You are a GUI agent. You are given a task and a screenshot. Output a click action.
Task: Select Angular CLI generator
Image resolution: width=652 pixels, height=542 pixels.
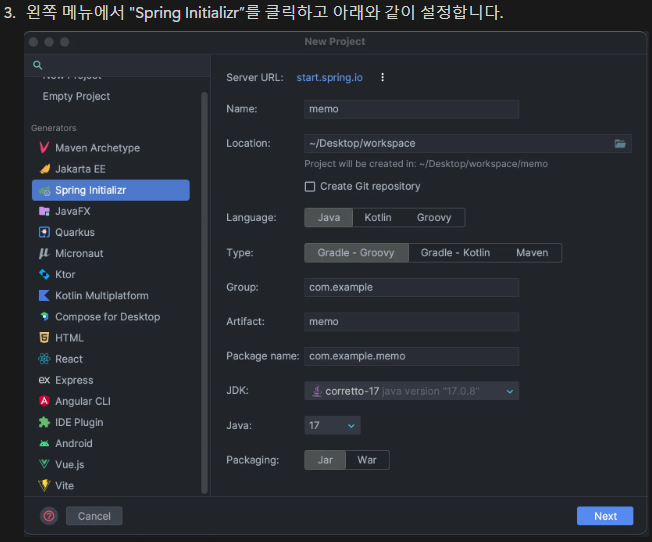pyautogui.click(x=111, y=401)
